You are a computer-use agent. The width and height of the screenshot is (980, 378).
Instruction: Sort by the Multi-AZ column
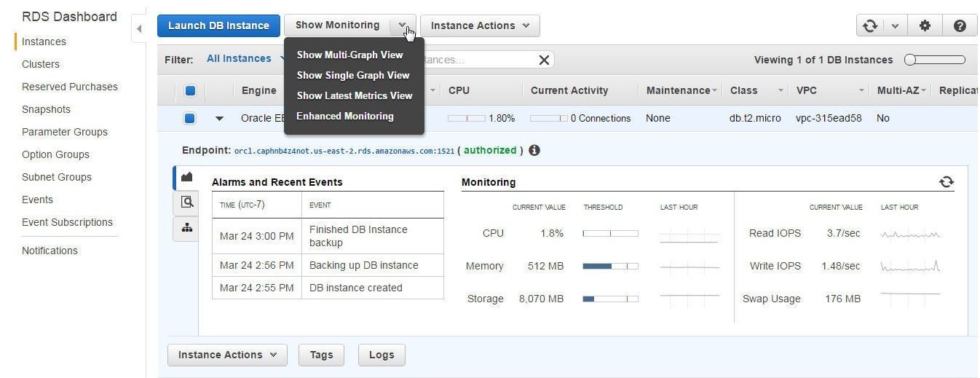(x=901, y=90)
